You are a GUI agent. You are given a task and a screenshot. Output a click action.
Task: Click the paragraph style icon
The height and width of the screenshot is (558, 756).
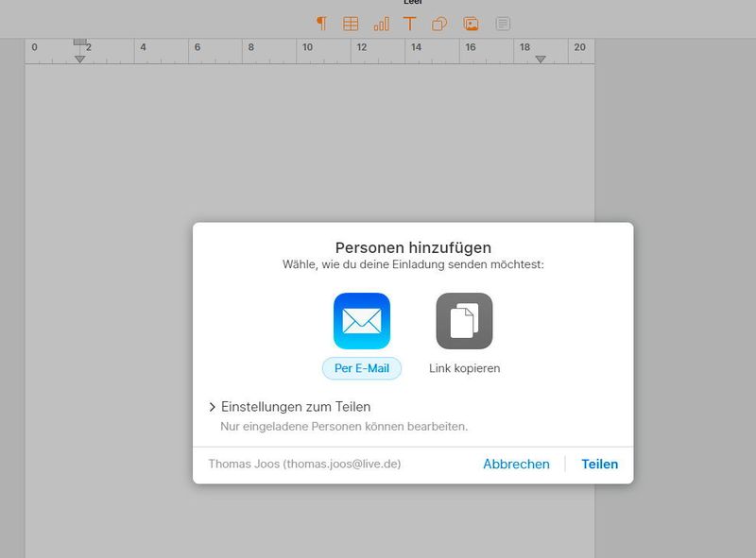click(321, 23)
